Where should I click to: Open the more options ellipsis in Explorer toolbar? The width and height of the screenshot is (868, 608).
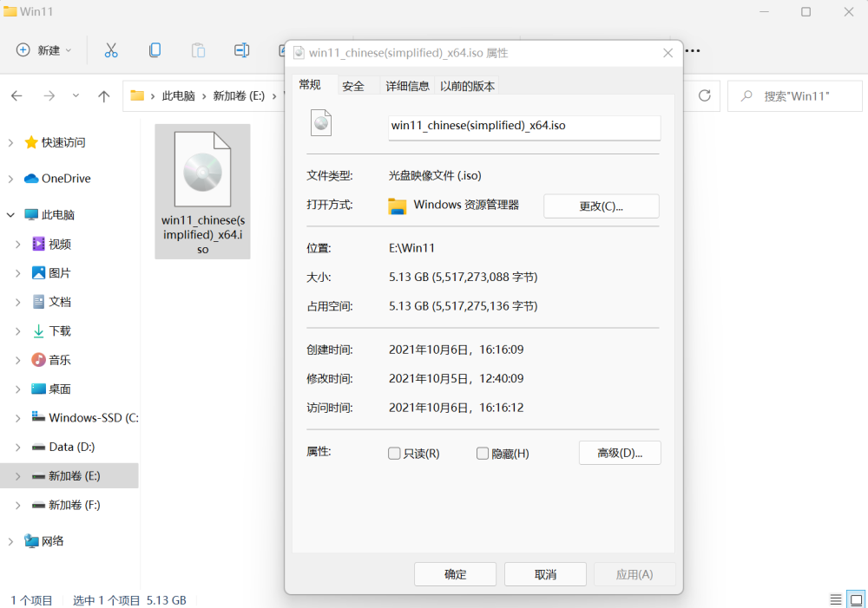pyautogui.click(x=693, y=51)
